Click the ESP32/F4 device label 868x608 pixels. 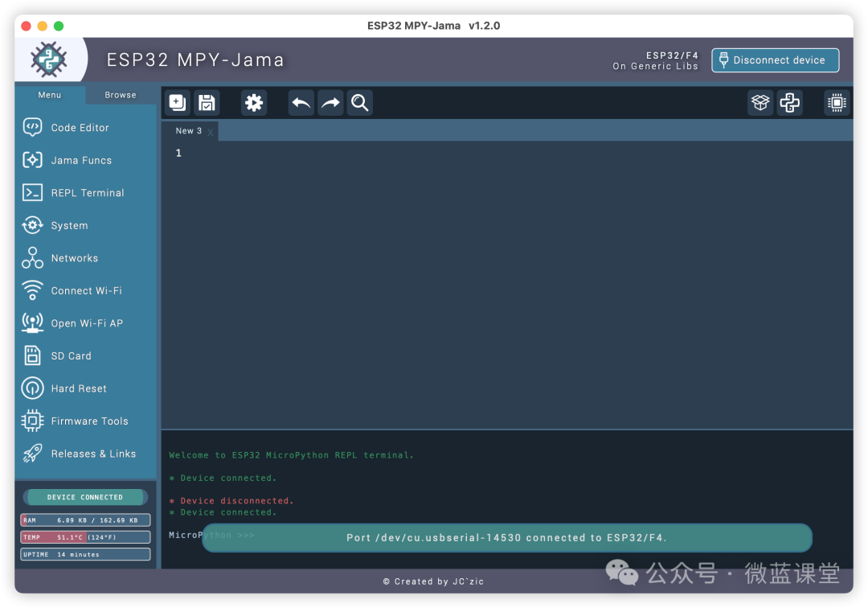[672, 55]
